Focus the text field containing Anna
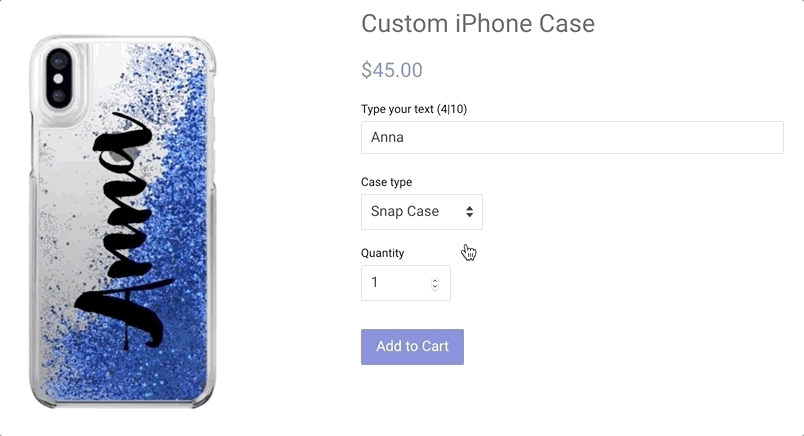Viewport: 804px width, 436px height. point(572,137)
